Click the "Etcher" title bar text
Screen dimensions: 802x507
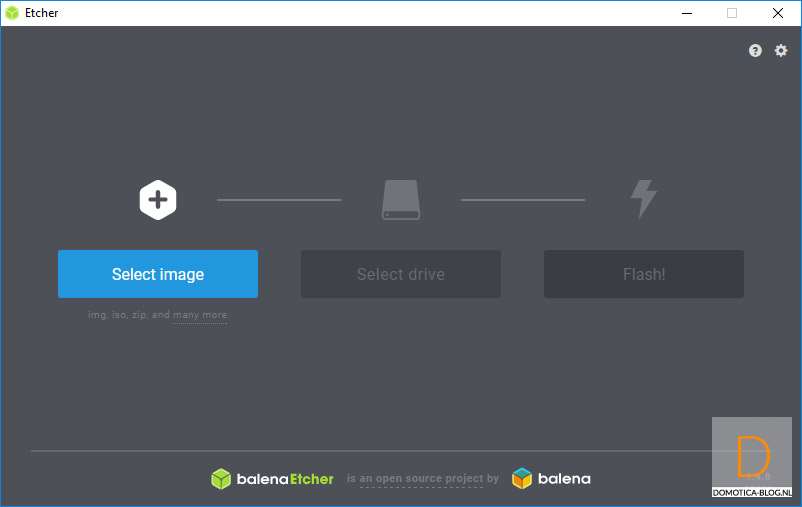pyautogui.click(x=42, y=13)
